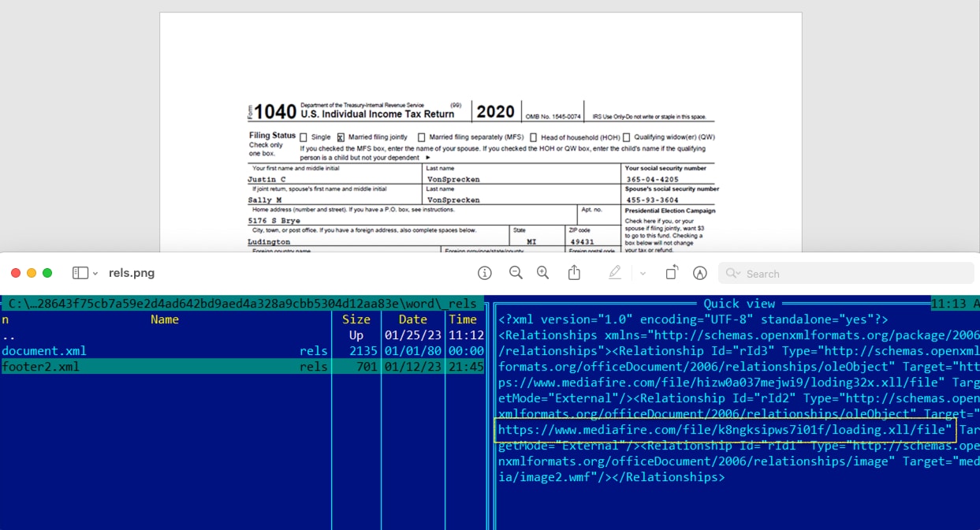The width and height of the screenshot is (980, 530).
Task: Check the Head of household box
Action: coord(533,137)
